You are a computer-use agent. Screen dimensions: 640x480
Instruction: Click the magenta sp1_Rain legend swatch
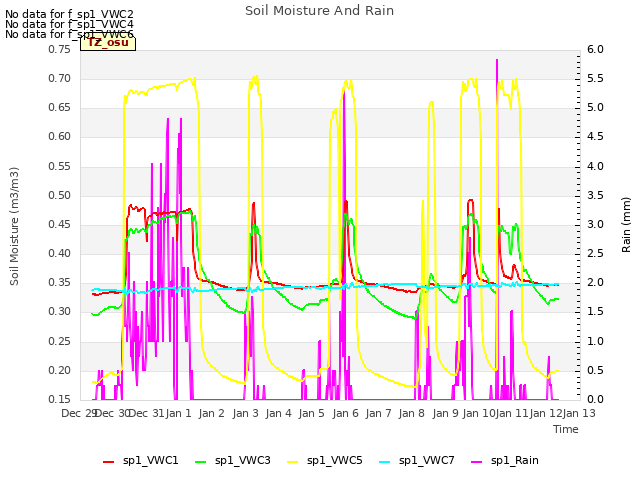click(477, 462)
